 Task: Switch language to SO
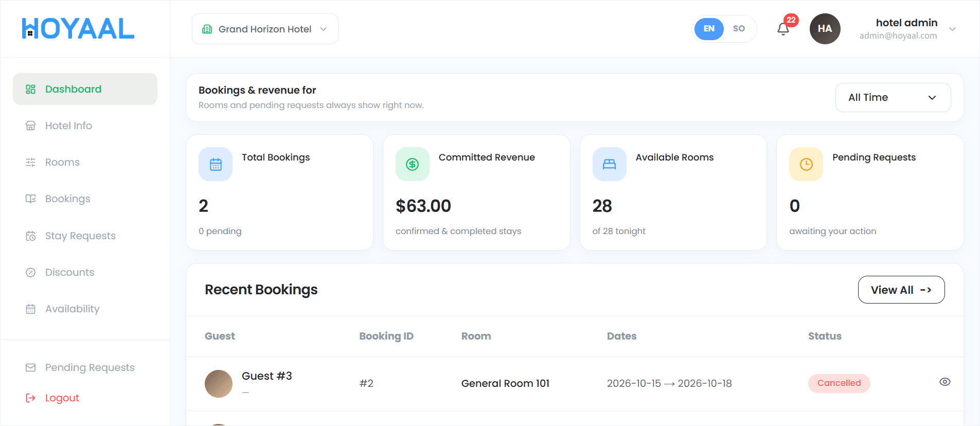[x=739, y=29]
